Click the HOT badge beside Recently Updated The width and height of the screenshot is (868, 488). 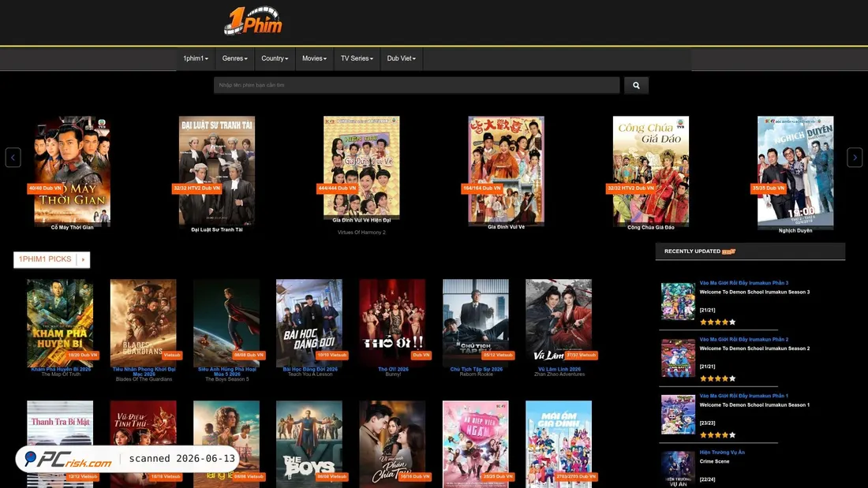728,251
